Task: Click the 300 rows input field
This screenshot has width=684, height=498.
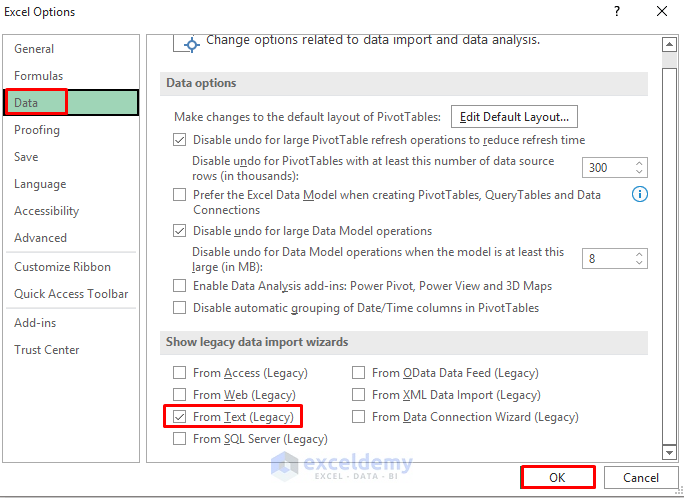Action: [607, 167]
